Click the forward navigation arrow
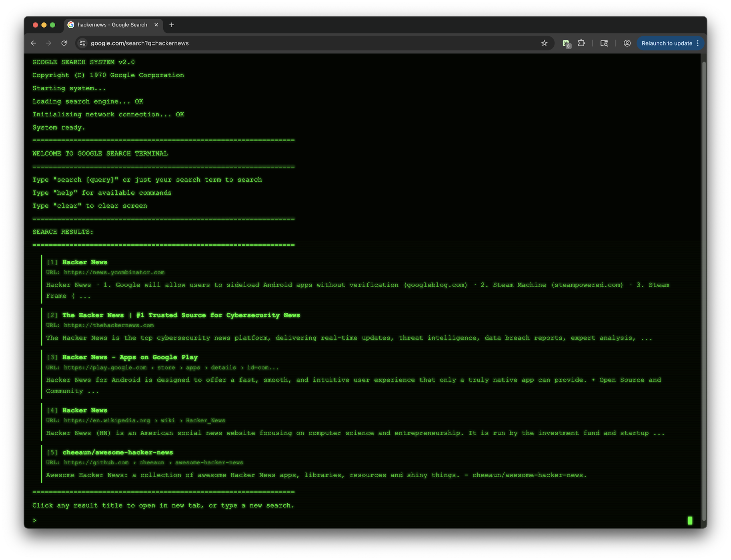Screen dimensions: 731x560 (x=48, y=43)
